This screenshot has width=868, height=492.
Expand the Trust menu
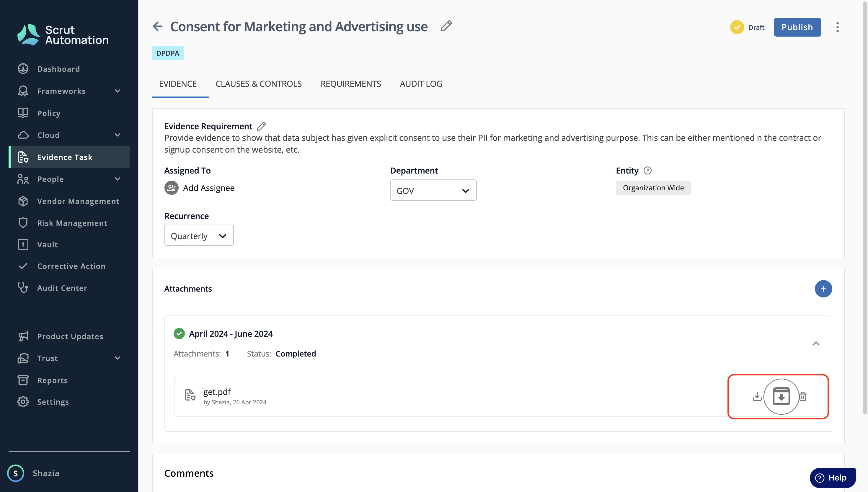tap(117, 358)
